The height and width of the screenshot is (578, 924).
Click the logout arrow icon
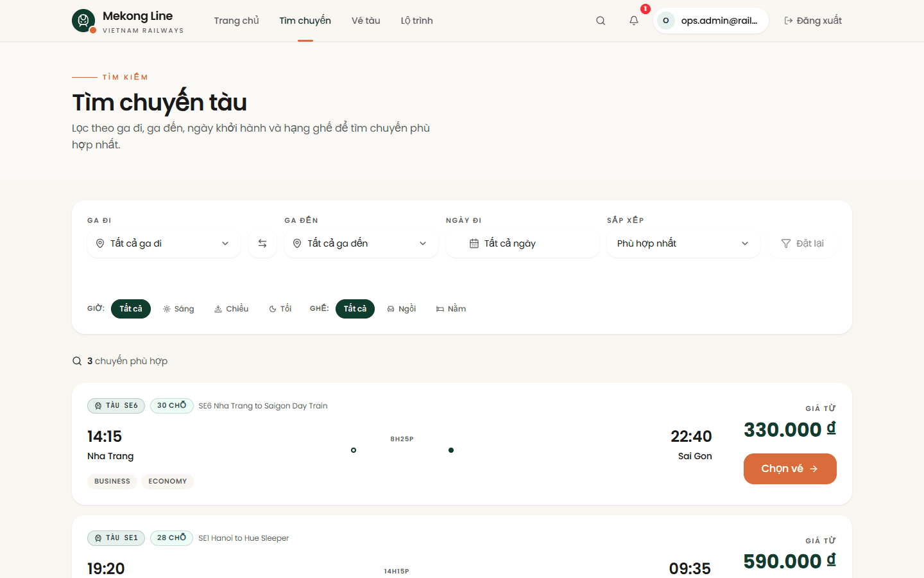pyautogui.click(x=789, y=21)
